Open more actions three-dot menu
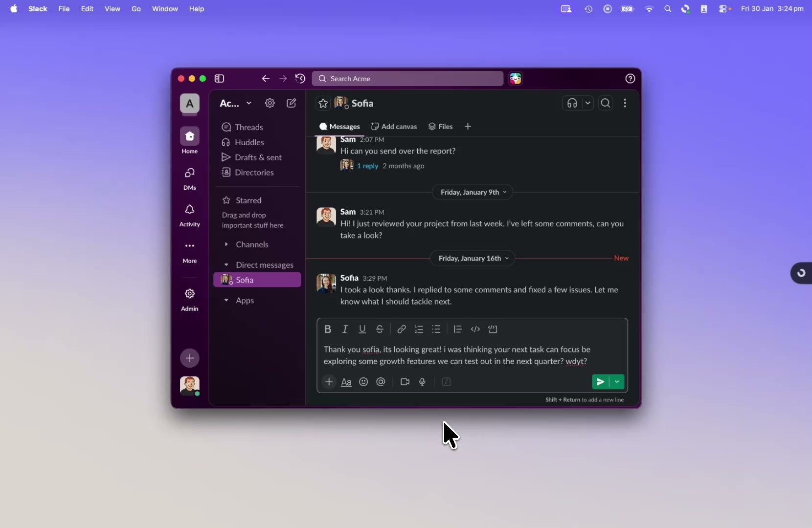This screenshot has width=812, height=528. click(625, 104)
